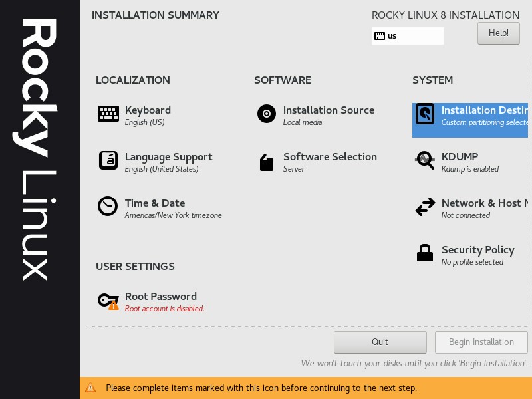Click 'Server' under Software Selection

coord(294,169)
